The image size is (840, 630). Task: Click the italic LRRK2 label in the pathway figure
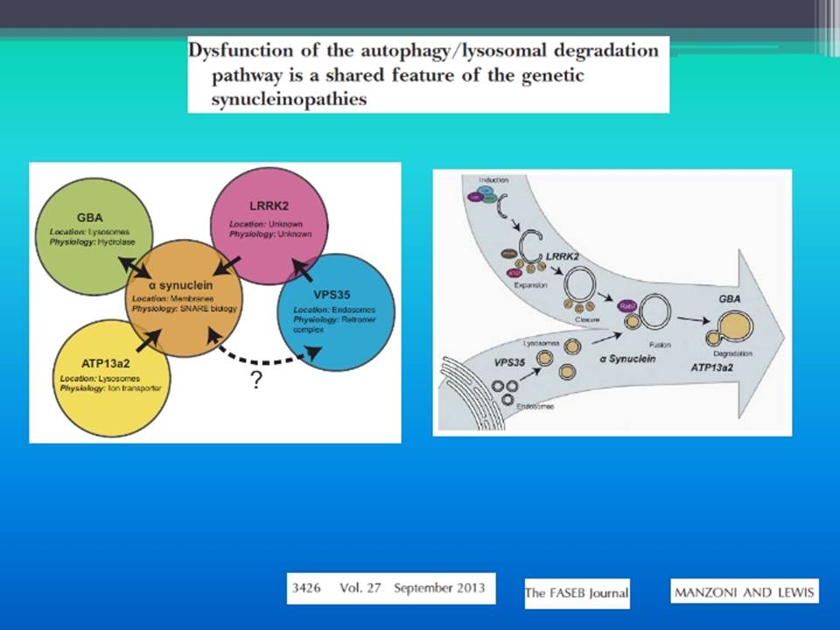click(563, 256)
